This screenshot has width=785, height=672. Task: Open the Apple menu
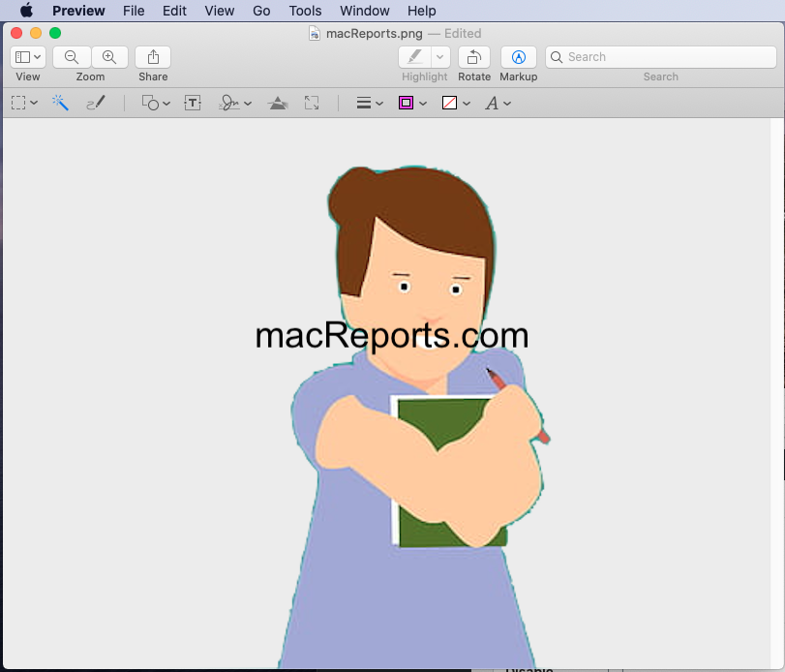point(26,11)
